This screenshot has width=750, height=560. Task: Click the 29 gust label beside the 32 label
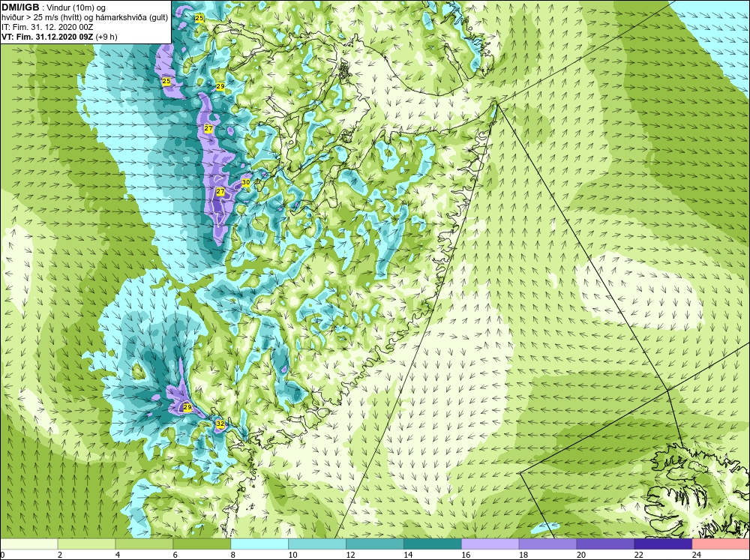(187, 408)
